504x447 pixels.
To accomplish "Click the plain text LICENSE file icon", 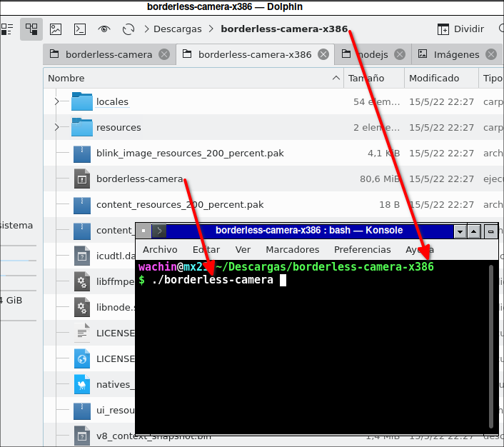I will [82, 333].
